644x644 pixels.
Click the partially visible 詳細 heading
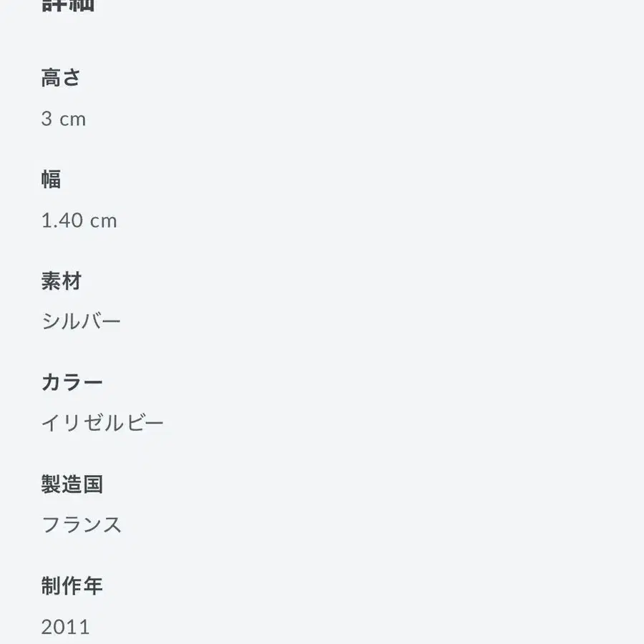coord(68,6)
